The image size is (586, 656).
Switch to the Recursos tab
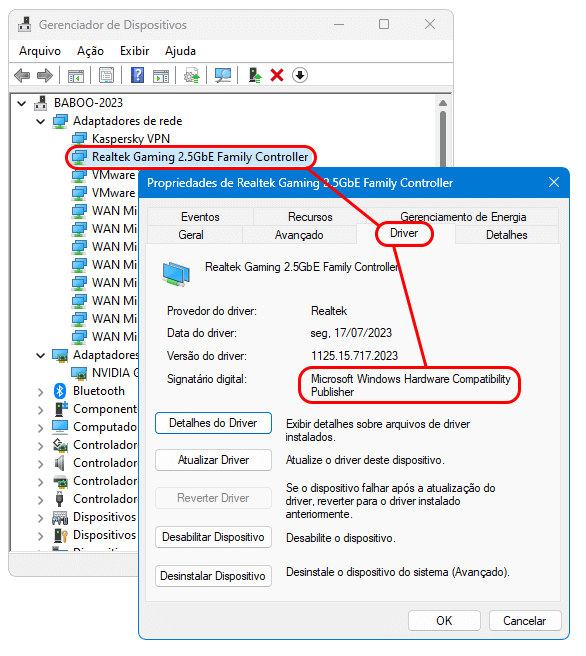pyautogui.click(x=310, y=217)
